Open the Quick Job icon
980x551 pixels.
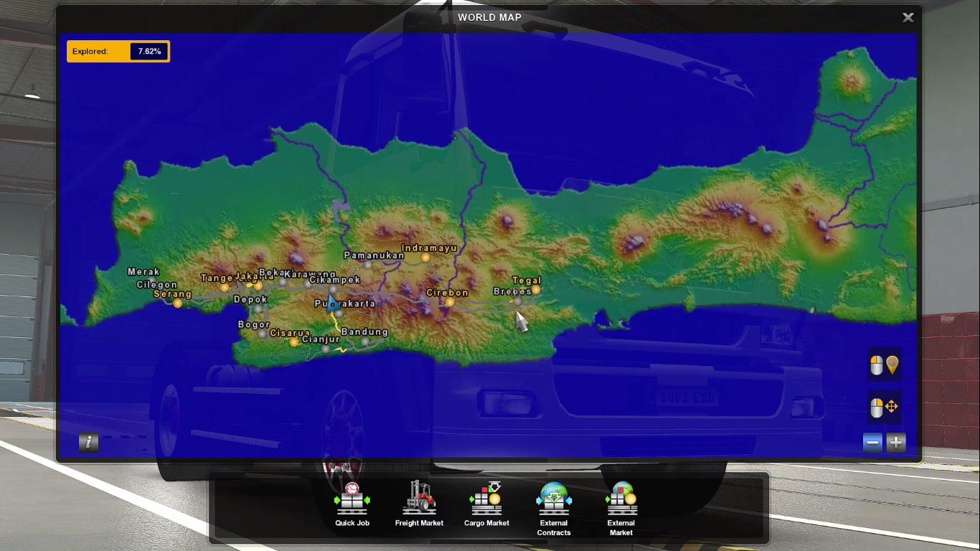coord(352,499)
